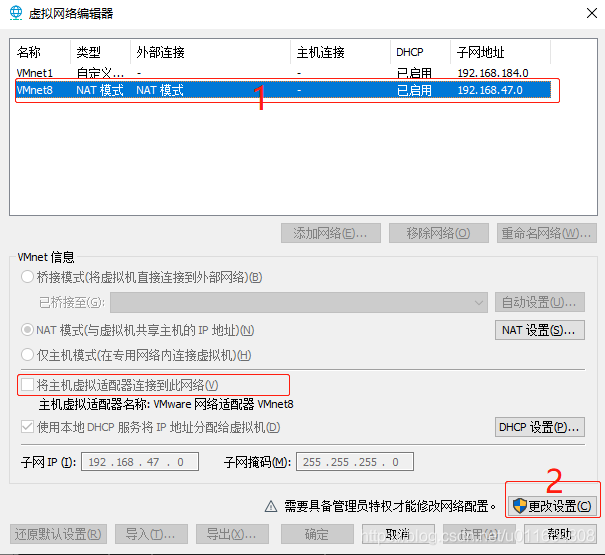Click 应用 button
605x555 pixels.
(x=479, y=534)
